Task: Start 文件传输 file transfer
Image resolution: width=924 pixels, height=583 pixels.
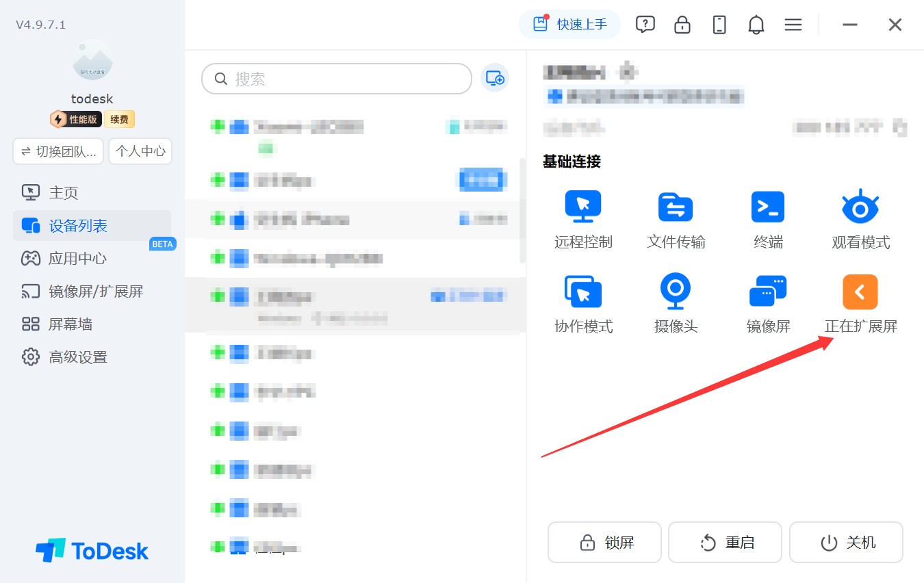Action: coord(676,207)
